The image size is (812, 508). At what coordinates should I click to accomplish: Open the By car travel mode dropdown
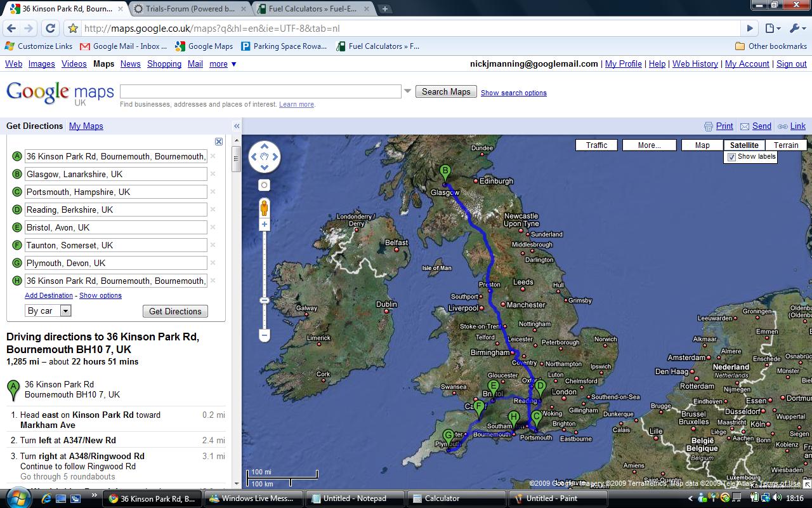tap(48, 311)
